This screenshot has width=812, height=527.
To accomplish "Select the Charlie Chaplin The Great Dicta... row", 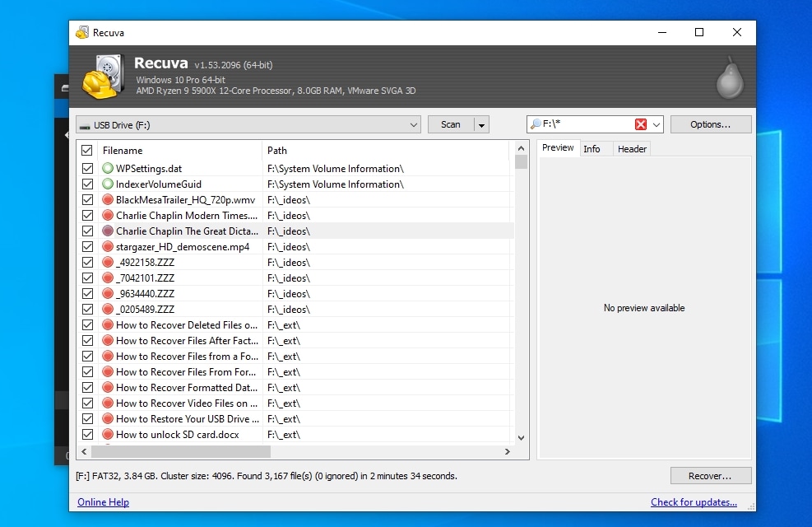I will click(x=295, y=231).
